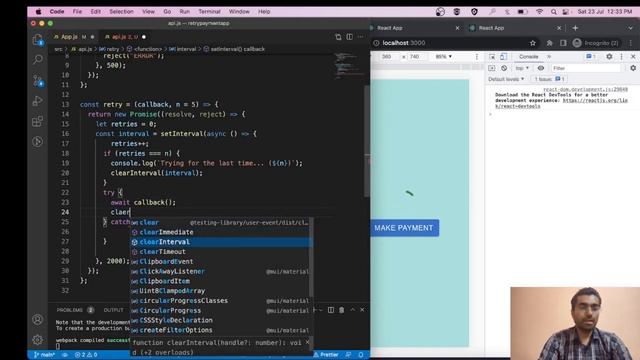
Task: Toggle the device toolbar in DevTools
Action: click(x=504, y=57)
